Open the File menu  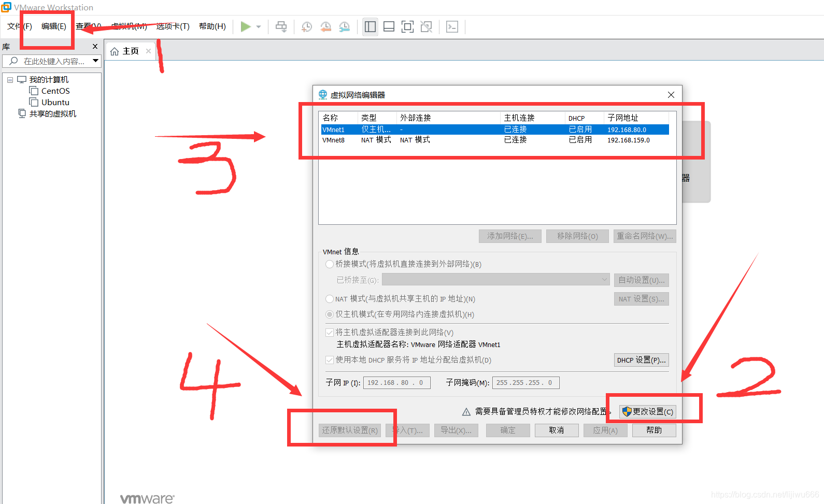20,26
